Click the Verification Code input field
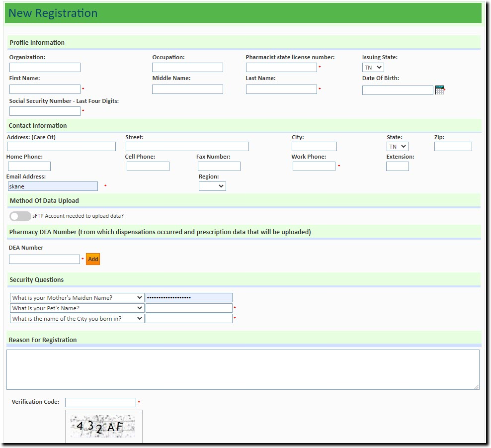This screenshot has height=448, width=491. click(100, 402)
